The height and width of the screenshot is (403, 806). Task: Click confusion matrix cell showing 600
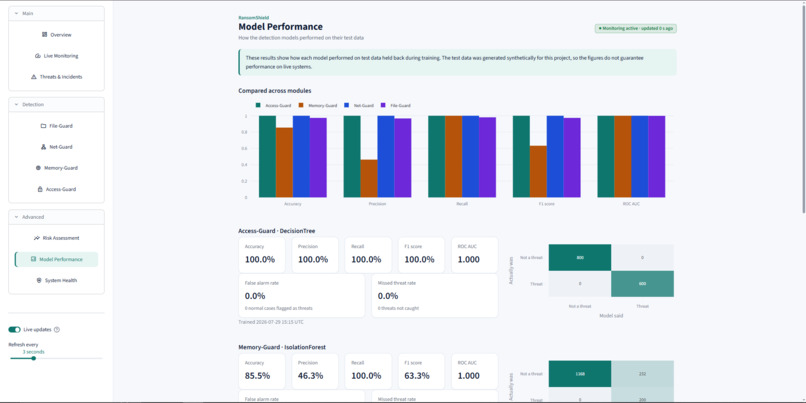(x=643, y=284)
